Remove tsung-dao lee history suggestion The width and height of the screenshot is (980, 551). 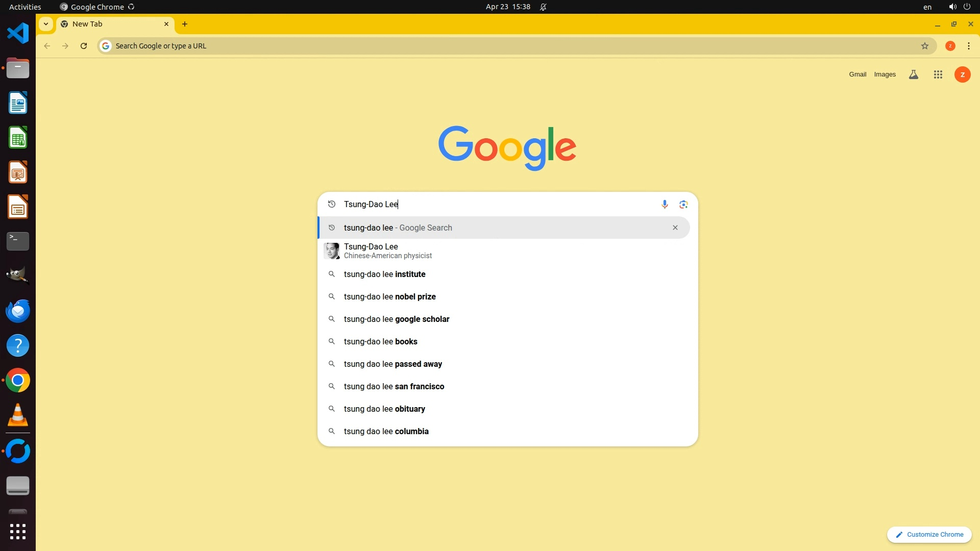click(675, 228)
